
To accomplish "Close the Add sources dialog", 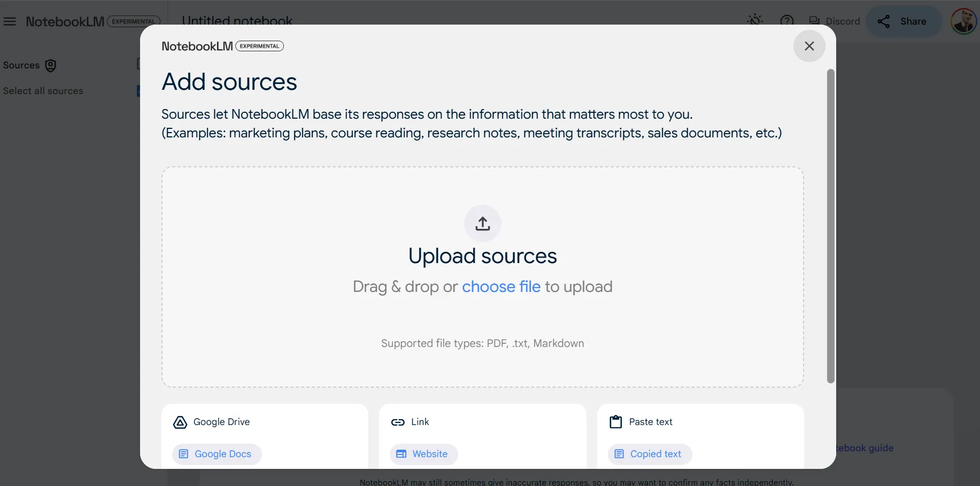I will click(x=809, y=46).
